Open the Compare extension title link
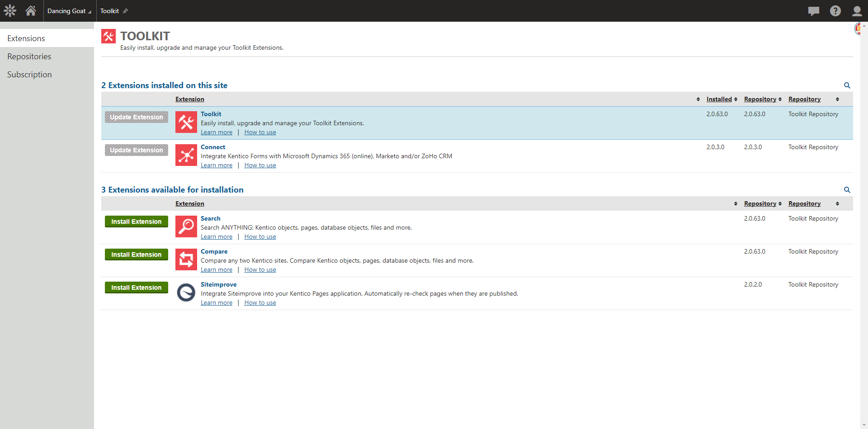 point(214,251)
